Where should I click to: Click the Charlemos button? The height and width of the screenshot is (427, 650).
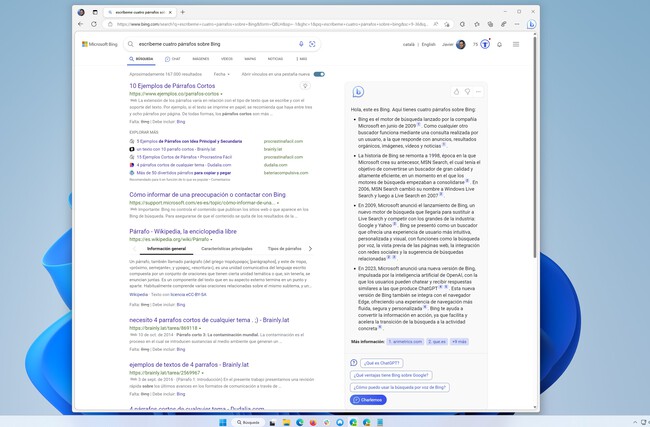click(369, 399)
